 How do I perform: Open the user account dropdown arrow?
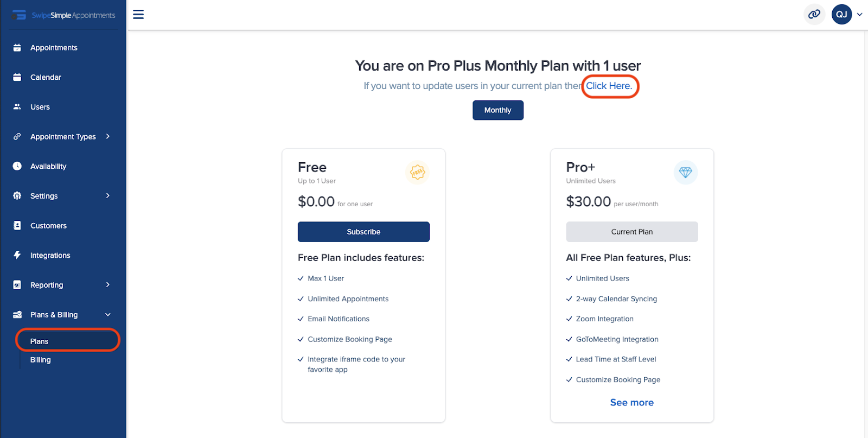[x=859, y=15]
